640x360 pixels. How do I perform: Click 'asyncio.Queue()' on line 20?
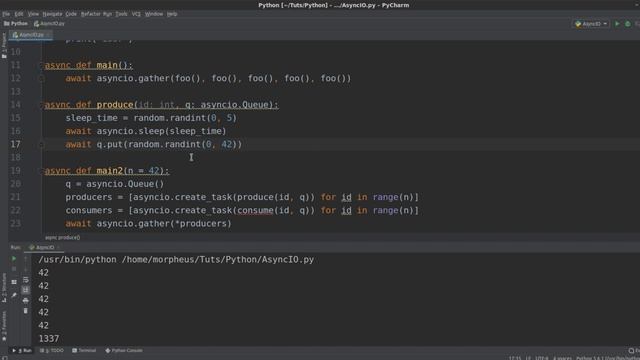pyautogui.click(x=125, y=184)
